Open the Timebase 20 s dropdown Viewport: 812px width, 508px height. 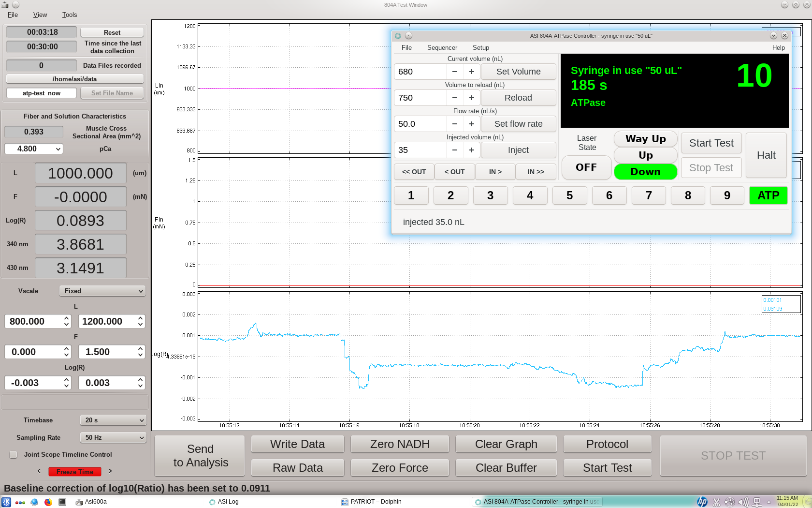pos(113,420)
